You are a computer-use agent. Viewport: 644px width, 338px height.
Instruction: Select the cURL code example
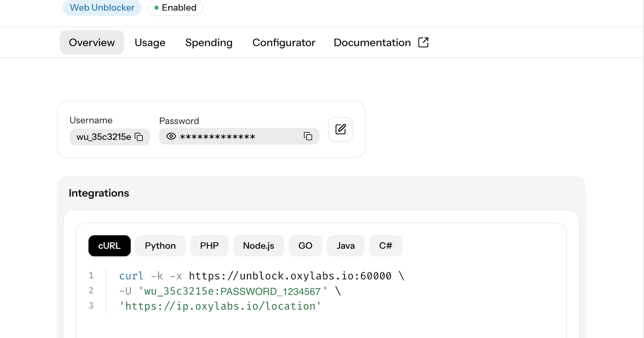tap(110, 246)
